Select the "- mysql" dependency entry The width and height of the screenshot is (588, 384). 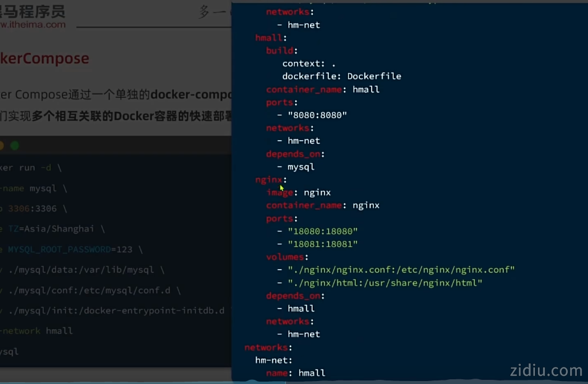pos(300,167)
